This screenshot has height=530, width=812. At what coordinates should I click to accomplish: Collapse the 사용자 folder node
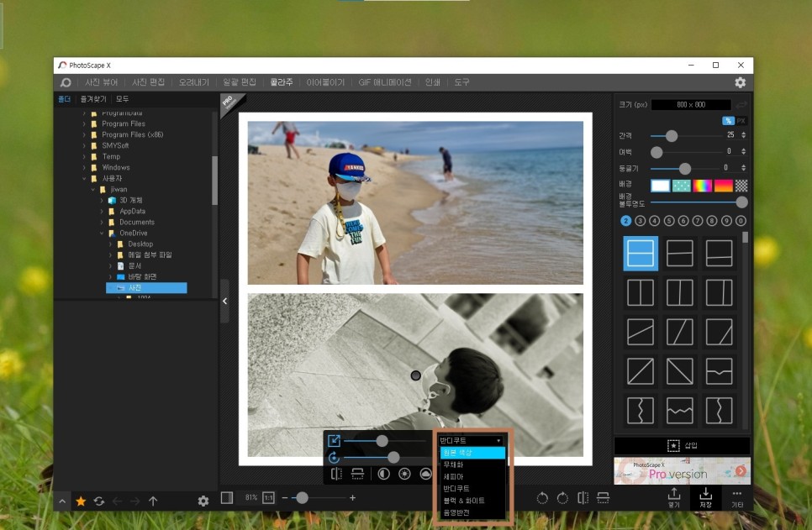(84, 179)
